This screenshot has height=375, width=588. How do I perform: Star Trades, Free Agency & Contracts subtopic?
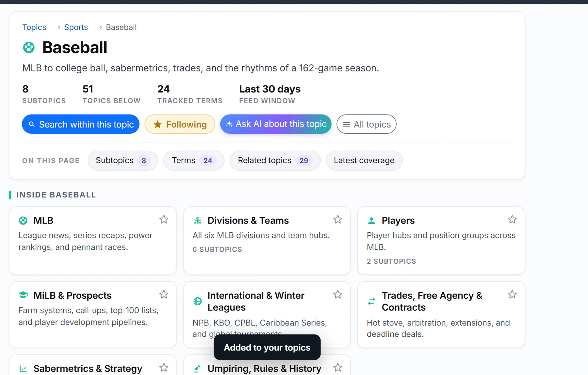512,295
